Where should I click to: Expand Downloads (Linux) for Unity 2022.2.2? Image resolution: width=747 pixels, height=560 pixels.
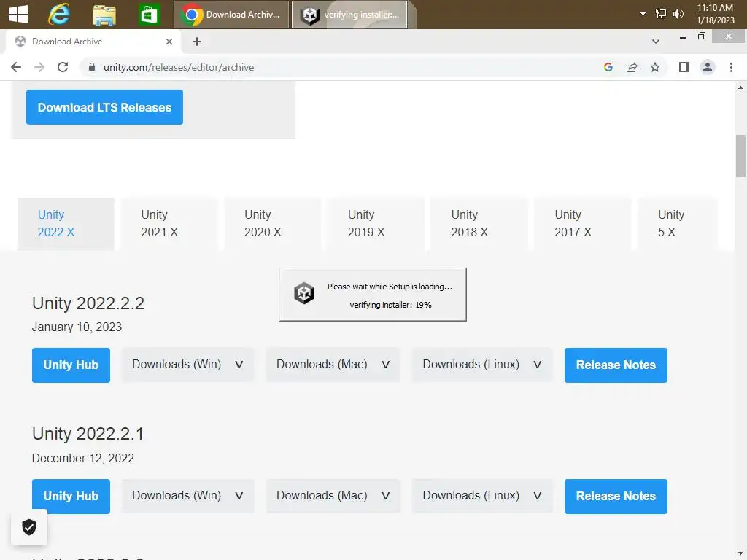tap(482, 365)
